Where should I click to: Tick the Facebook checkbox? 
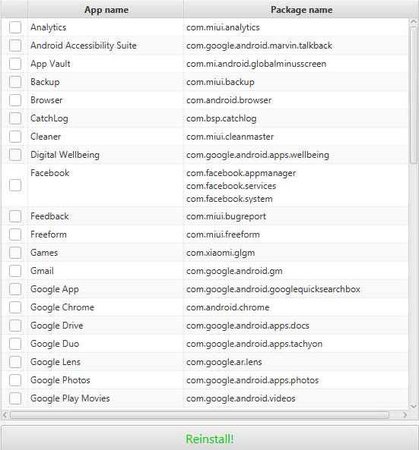tap(15, 185)
